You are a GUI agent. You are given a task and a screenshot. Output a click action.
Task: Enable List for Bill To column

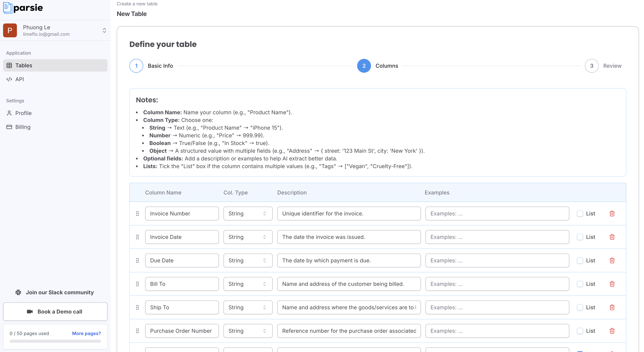(580, 284)
